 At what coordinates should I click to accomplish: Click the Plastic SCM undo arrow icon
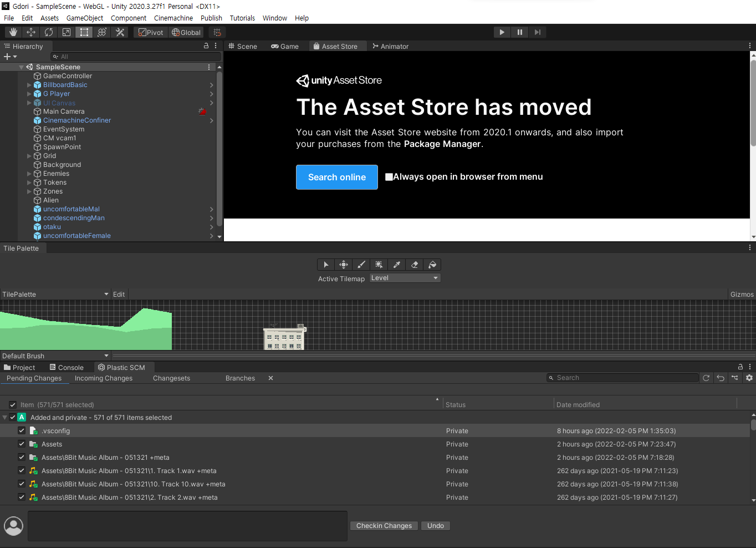721,378
